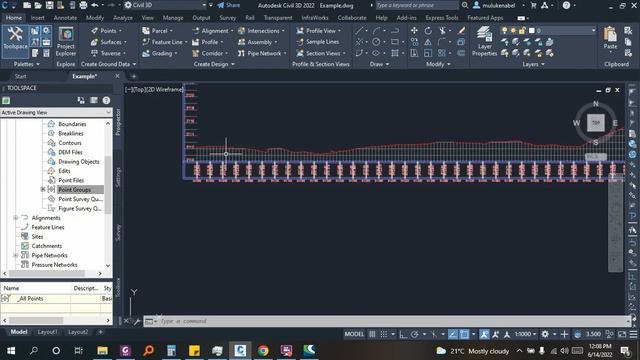Expand the Create Ground Data panel
640x360 pixels.
(x=108, y=64)
